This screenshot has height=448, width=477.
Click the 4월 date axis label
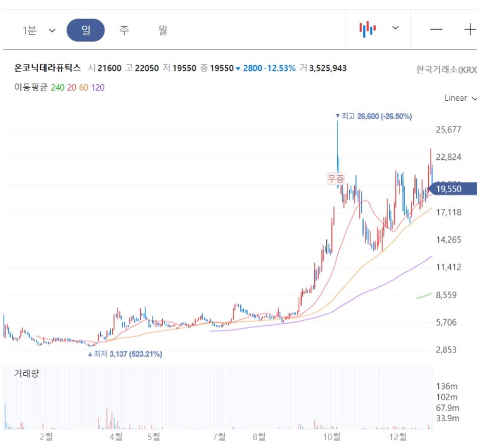[x=116, y=437]
